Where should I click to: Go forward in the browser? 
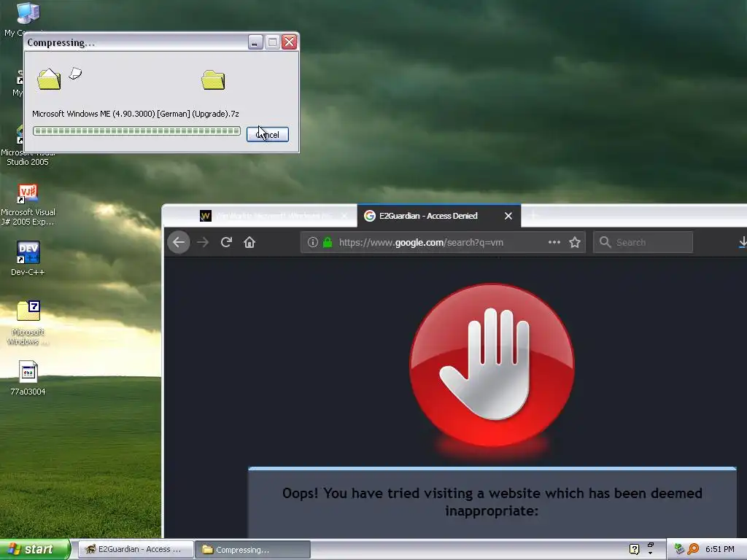pos(203,242)
